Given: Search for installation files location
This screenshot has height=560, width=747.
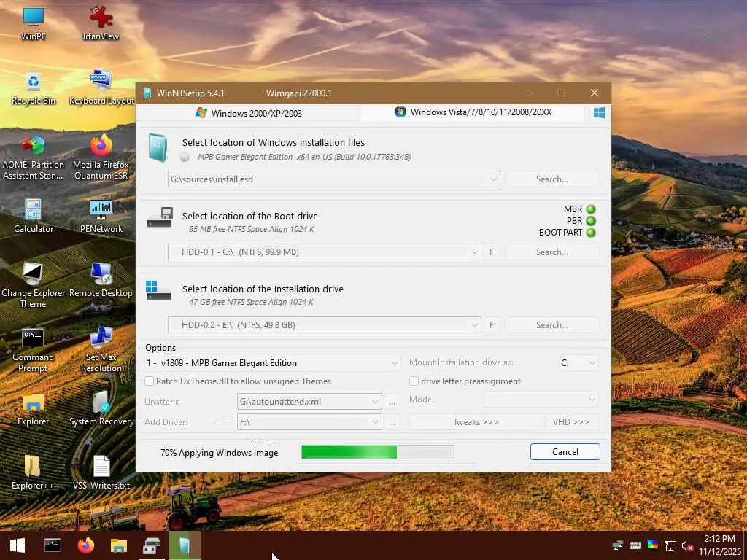Looking at the screenshot, I should pos(551,179).
